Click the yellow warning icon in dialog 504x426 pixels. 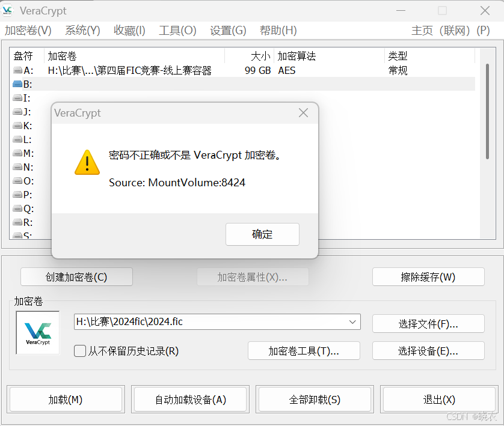(87, 162)
